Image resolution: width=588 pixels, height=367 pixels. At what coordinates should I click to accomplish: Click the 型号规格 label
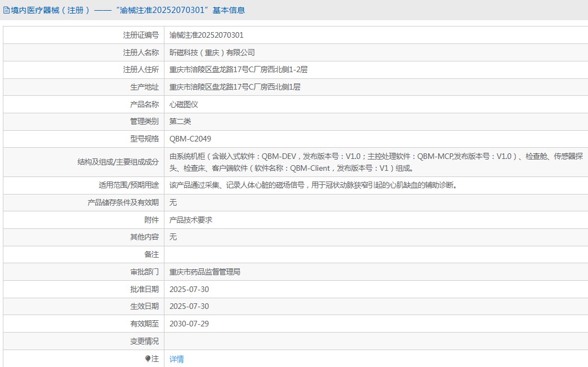coord(144,139)
